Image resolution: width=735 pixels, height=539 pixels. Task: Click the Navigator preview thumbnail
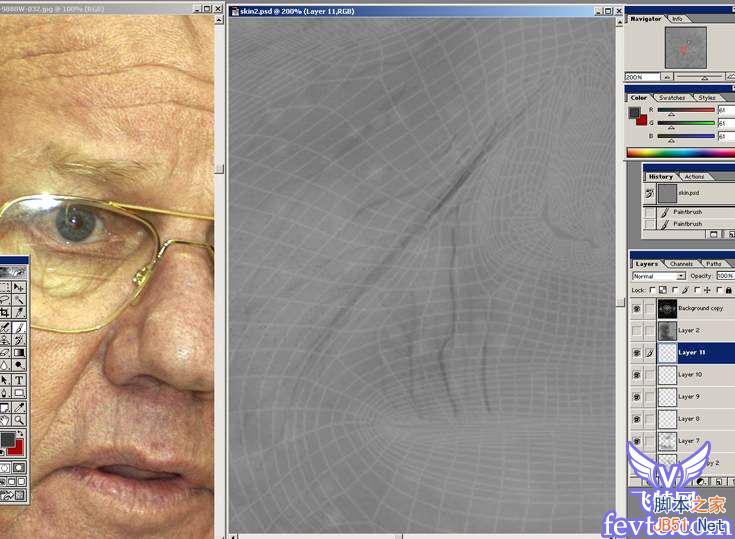click(x=686, y=47)
